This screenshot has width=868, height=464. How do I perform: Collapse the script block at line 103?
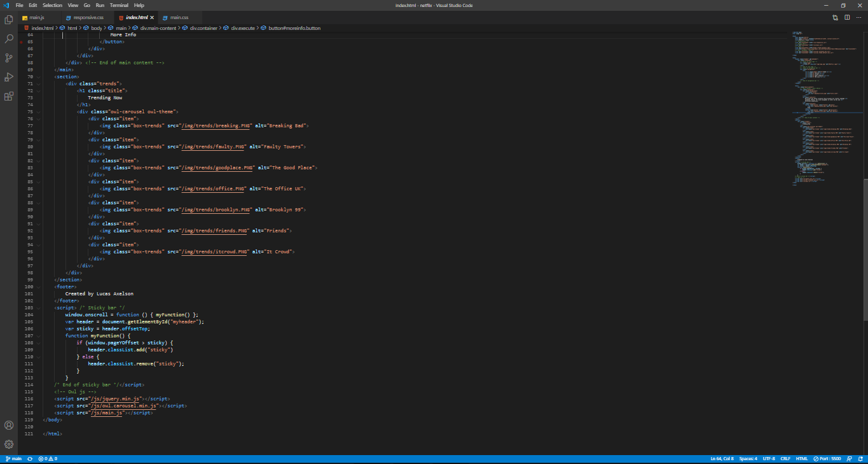click(37, 307)
